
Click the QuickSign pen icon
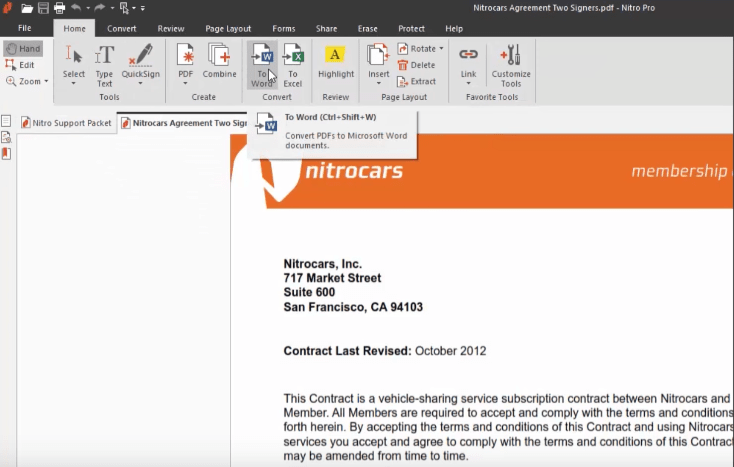[x=141, y=55]
